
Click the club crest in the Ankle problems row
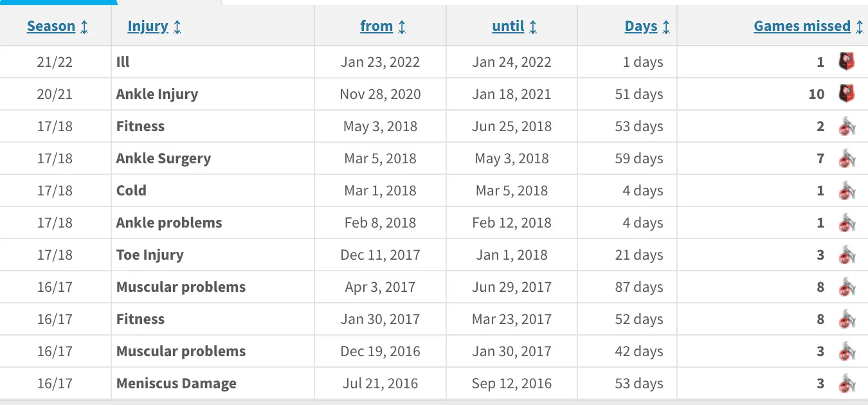click(x=847, y=222)
